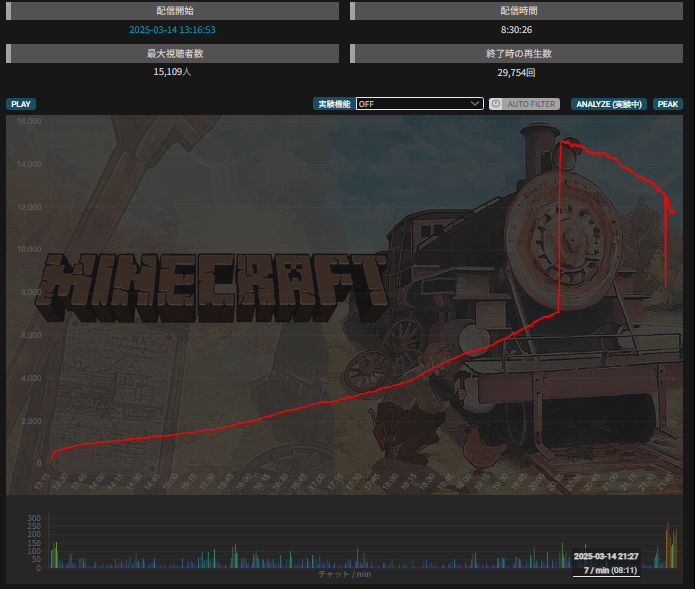Click the 実験機能 label
The image size is (695, 589).
334,104
